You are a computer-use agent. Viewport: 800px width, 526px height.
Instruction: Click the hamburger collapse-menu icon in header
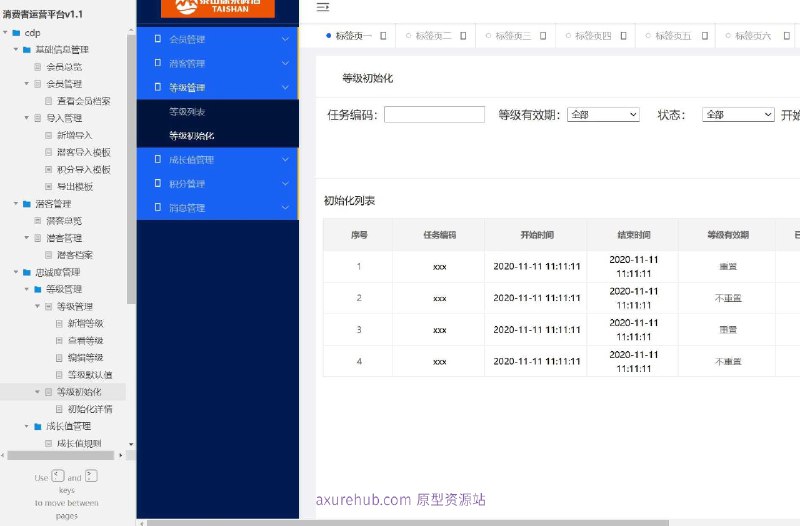point(323,7)
